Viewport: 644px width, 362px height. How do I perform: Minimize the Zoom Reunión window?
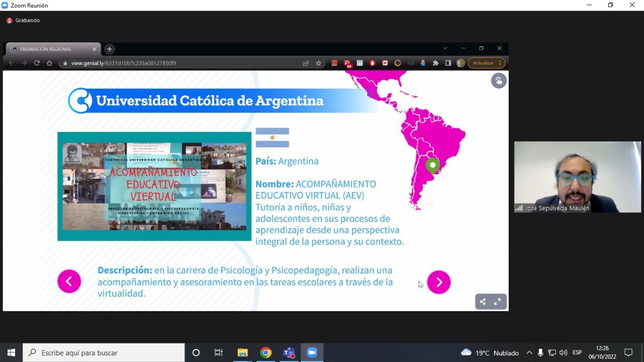[589, 5]
